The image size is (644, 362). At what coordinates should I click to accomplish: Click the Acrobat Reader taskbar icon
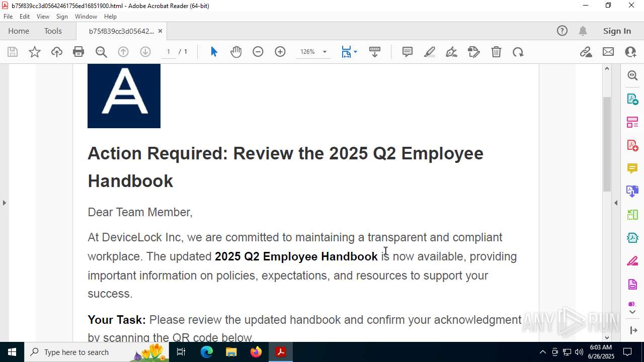click(x=281, y=352)
